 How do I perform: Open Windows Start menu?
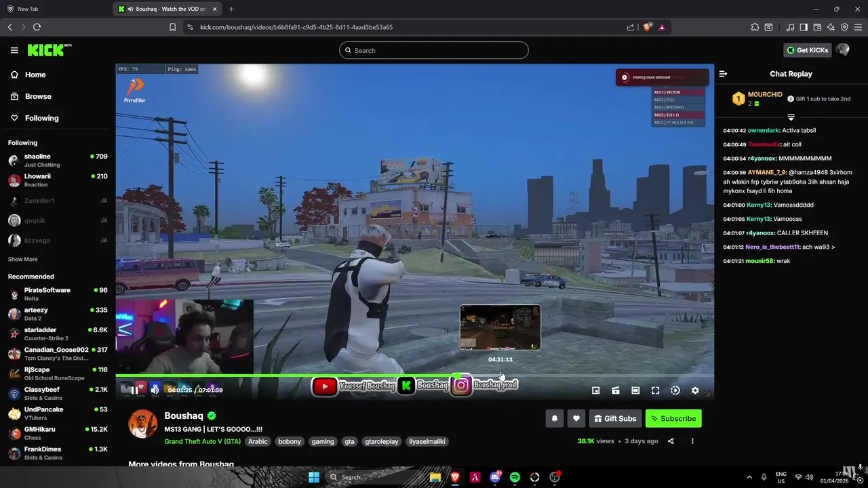[314, 477]
